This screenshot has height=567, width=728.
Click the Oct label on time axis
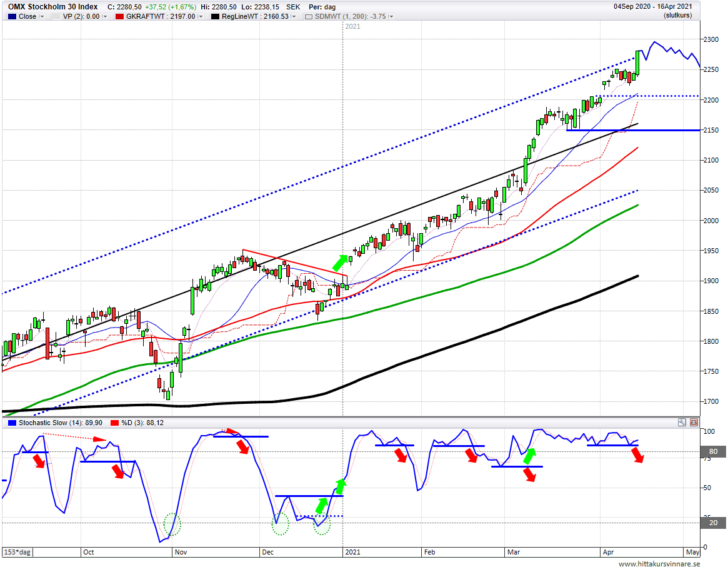click(x=88, y=552)
